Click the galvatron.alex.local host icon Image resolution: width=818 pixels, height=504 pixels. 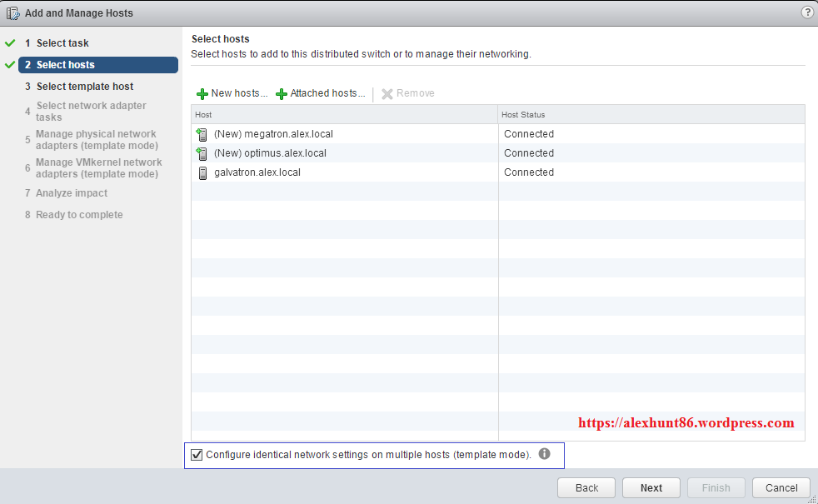tap(202, 172)
